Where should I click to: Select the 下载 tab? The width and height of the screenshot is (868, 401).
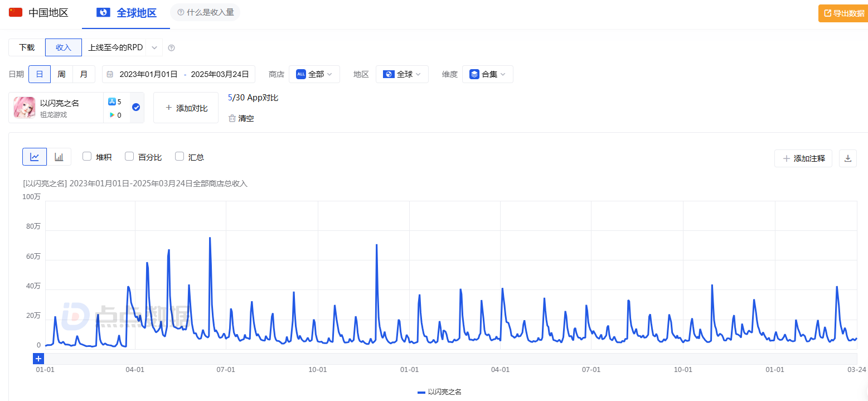point(27,47)
